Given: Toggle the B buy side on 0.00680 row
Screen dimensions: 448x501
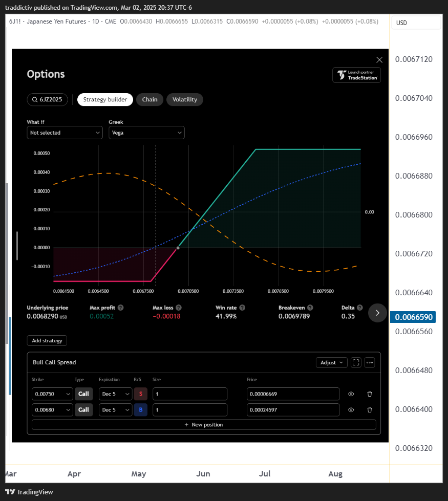Looking at the screenshot, I should point(141,409).
